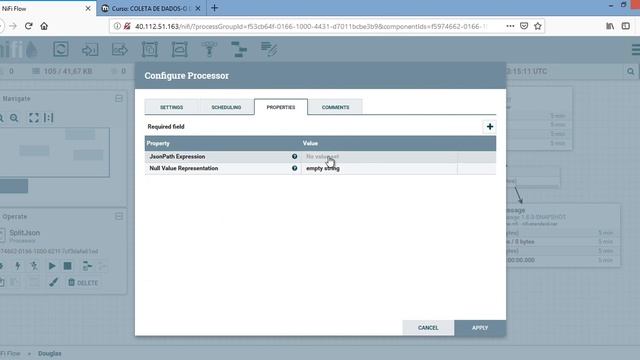Click the NiFi search magnifier icon
The image size is (640, 360).
631,71
